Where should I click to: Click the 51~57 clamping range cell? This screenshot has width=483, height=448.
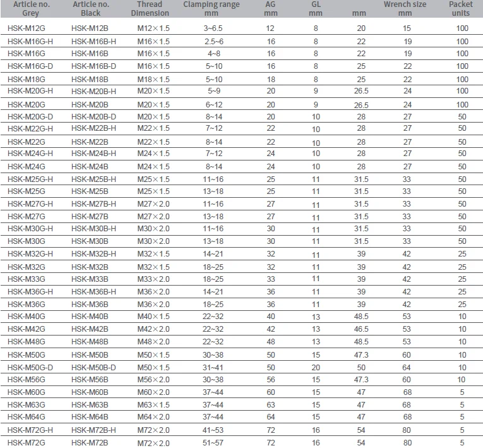tap(214, 443)
